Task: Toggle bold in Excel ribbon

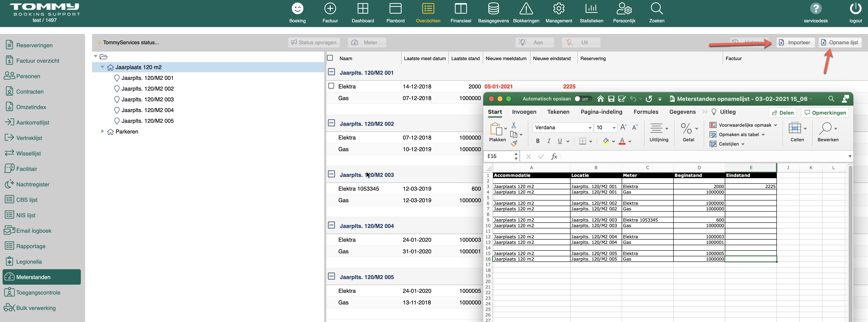Action: 538,141
